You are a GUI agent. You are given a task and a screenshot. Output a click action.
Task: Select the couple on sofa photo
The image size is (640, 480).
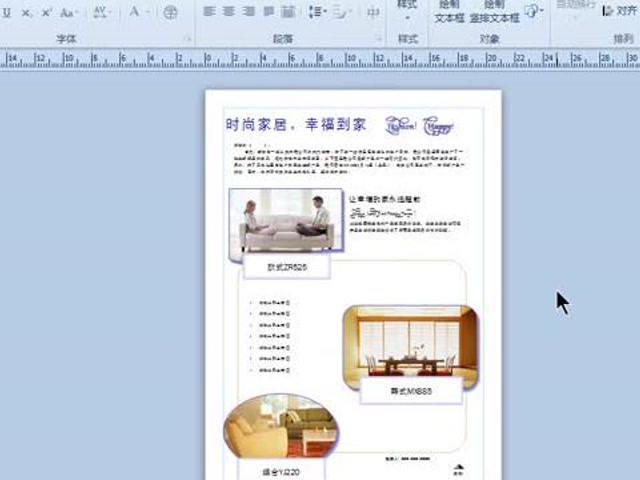tap(286, 221)
